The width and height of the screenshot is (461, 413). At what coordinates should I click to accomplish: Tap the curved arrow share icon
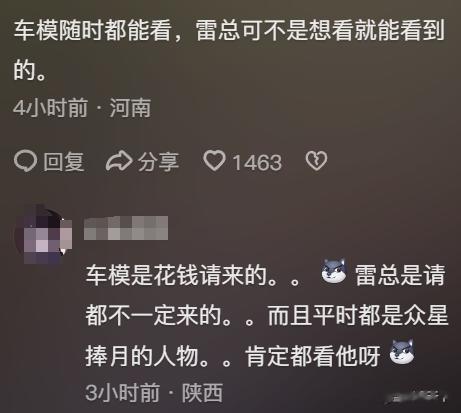point(119,161)
